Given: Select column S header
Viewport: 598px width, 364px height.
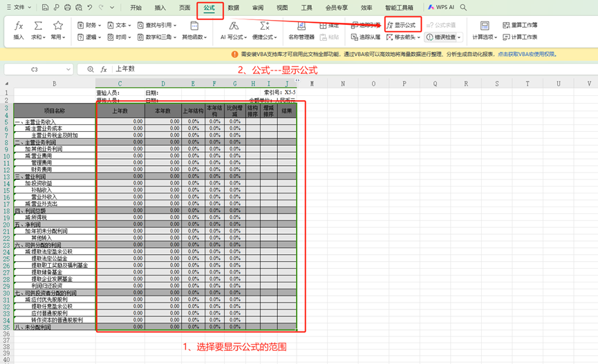Looking at the screenshot, I should click(x=496, y=84).
